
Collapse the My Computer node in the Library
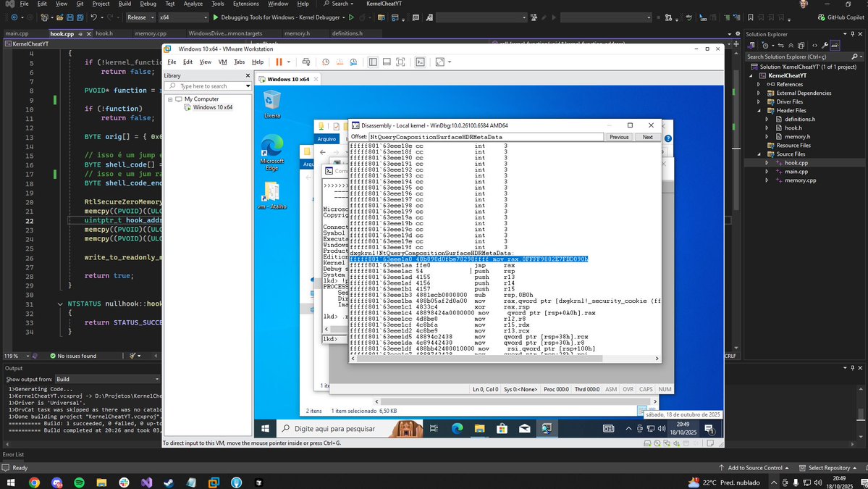point(170,99)
